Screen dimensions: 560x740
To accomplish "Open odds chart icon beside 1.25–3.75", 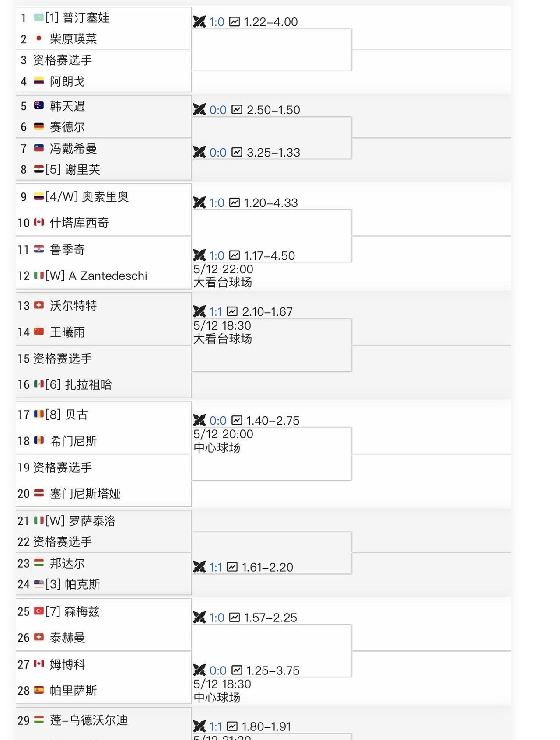I will click(x=237, y=670).
